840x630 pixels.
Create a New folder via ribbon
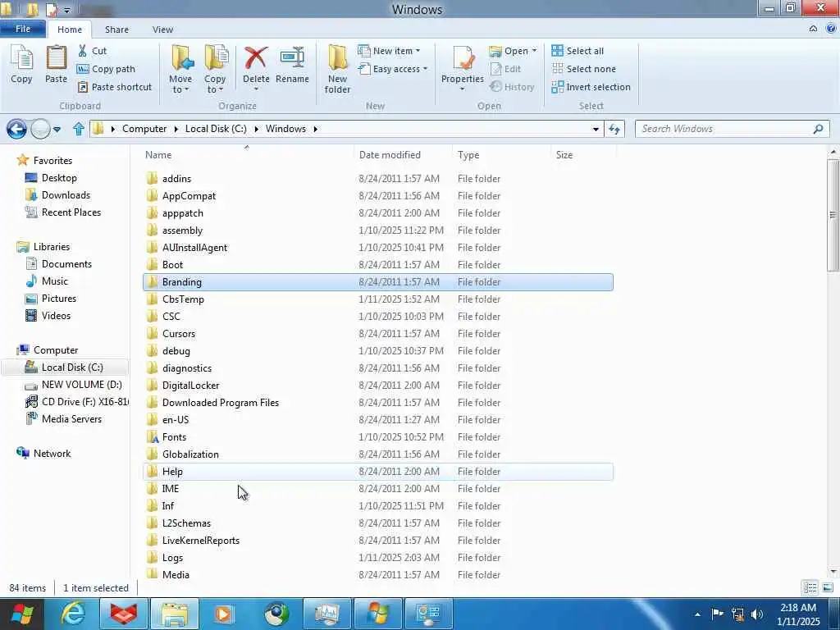(337, 70)
